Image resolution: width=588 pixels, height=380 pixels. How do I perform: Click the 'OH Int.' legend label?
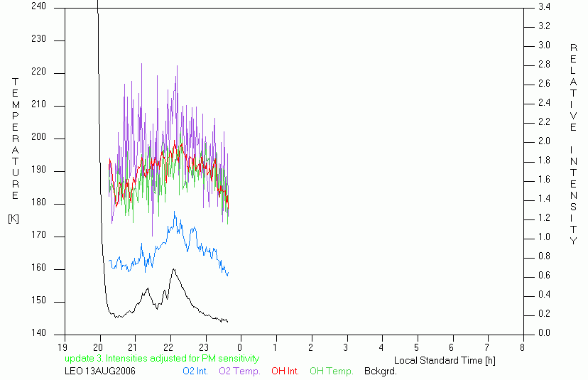pyautogui.click(x=285, y=371)
